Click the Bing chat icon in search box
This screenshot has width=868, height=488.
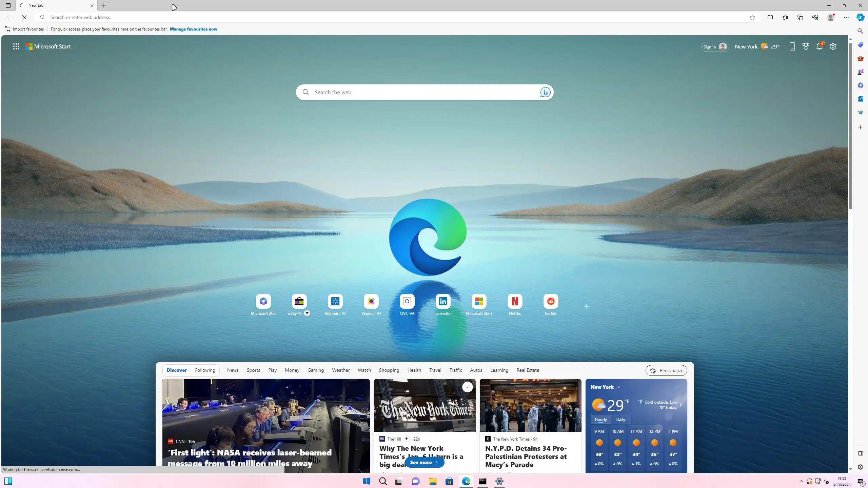click(x=545, y=92)
